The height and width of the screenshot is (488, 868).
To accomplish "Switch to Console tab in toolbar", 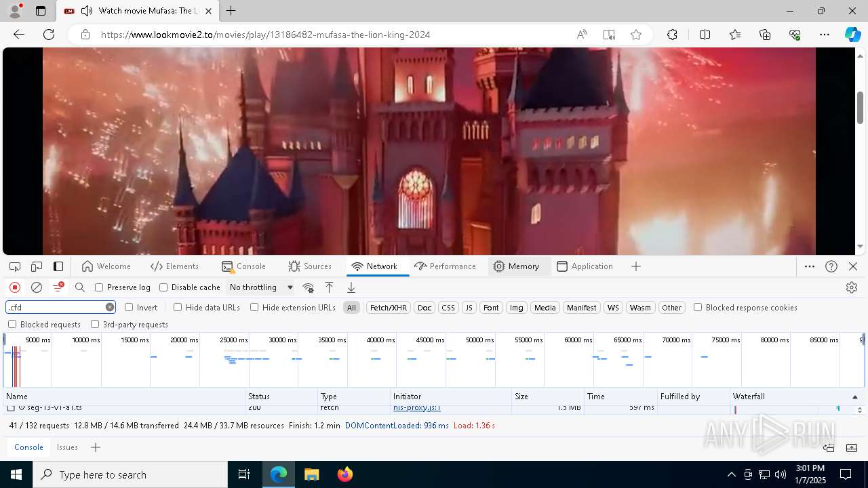I will point(243,266).
